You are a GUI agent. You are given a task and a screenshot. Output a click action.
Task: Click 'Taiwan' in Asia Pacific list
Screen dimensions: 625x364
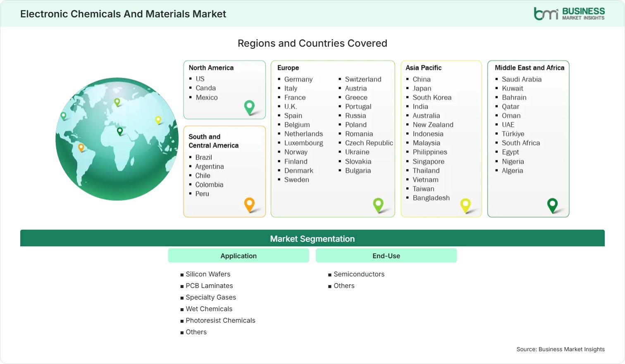click(x=423, y=189)
